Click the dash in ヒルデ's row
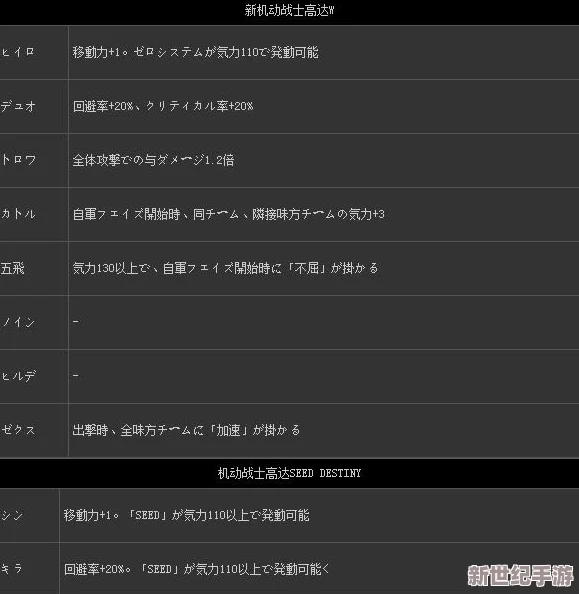 (x=76, y=376)
